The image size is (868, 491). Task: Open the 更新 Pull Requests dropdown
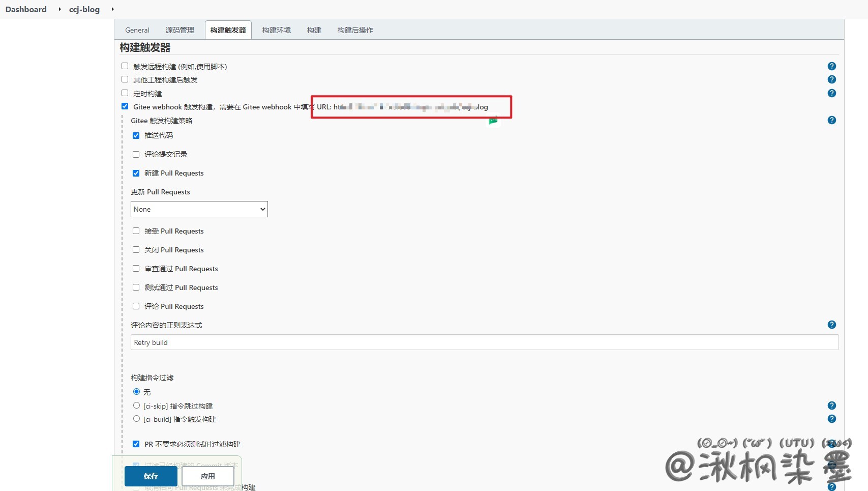199,209
